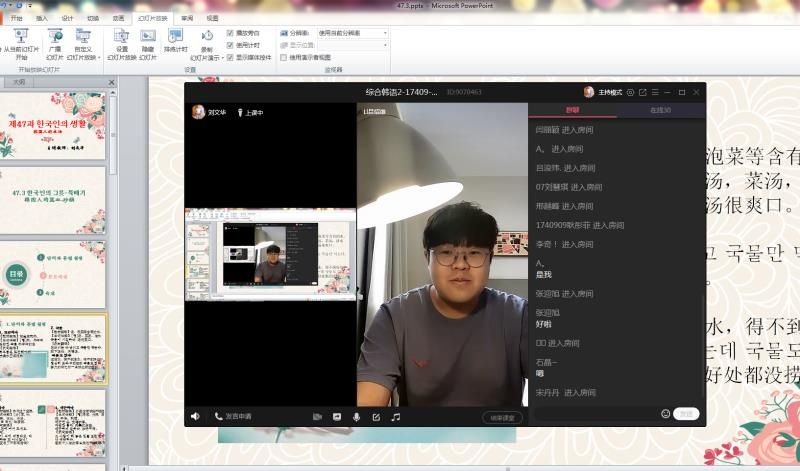Screen dimensions: 800x471
Task: Open the emoji picker in chat
Action: [665, 413]
